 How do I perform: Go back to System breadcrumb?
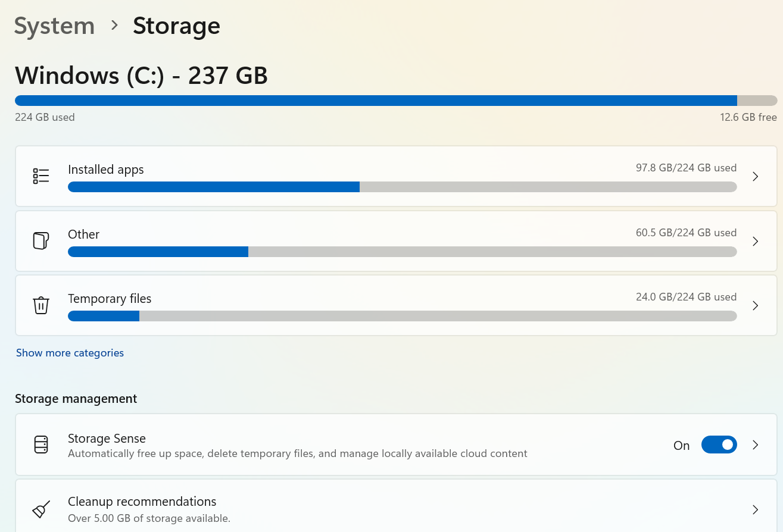pyautogui.click(x=54, y=26)
